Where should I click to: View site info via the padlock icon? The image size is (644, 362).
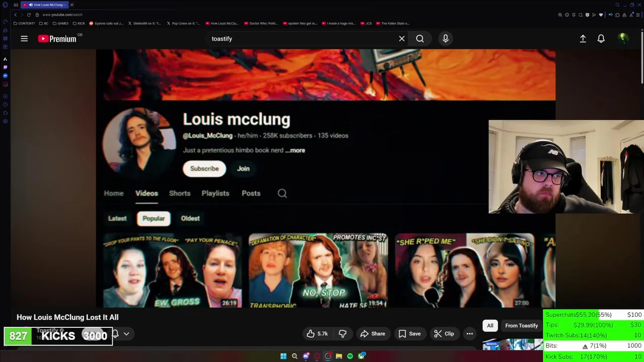pyautogui.click(x=37, y=15)
